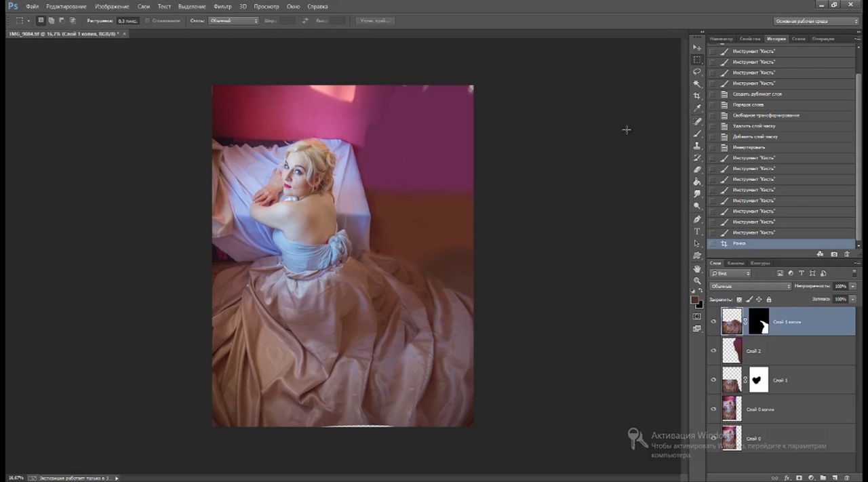Add a layer style (fx)
Viewport: 868px width, 482px height.
(x=787, y=478)
